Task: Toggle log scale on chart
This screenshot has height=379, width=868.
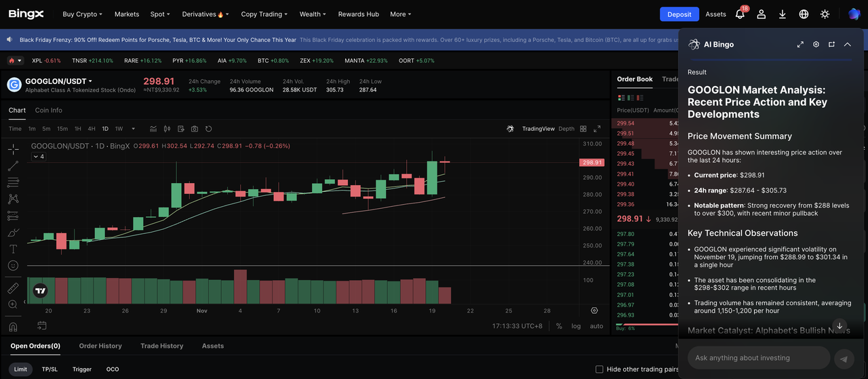Action: pos(576,326)
